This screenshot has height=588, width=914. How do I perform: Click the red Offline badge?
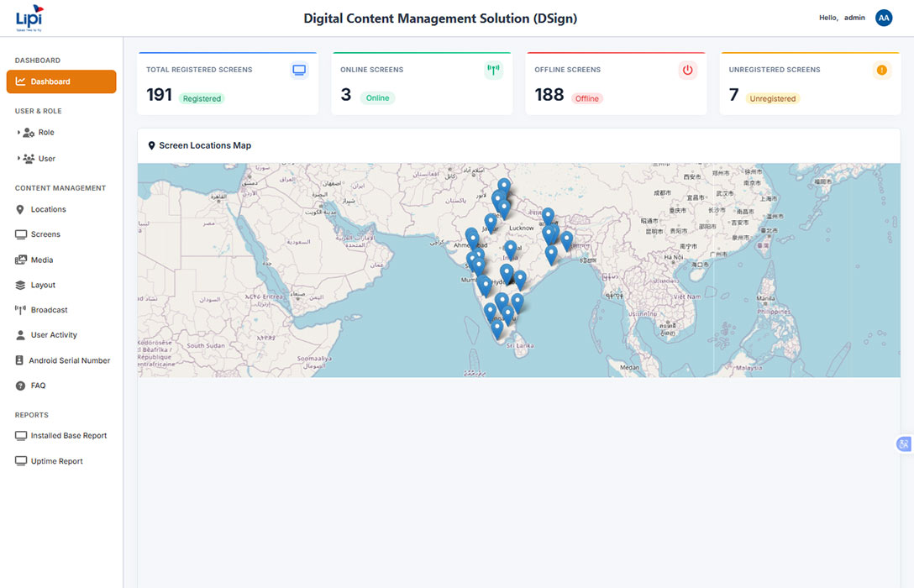pos(587,98)
